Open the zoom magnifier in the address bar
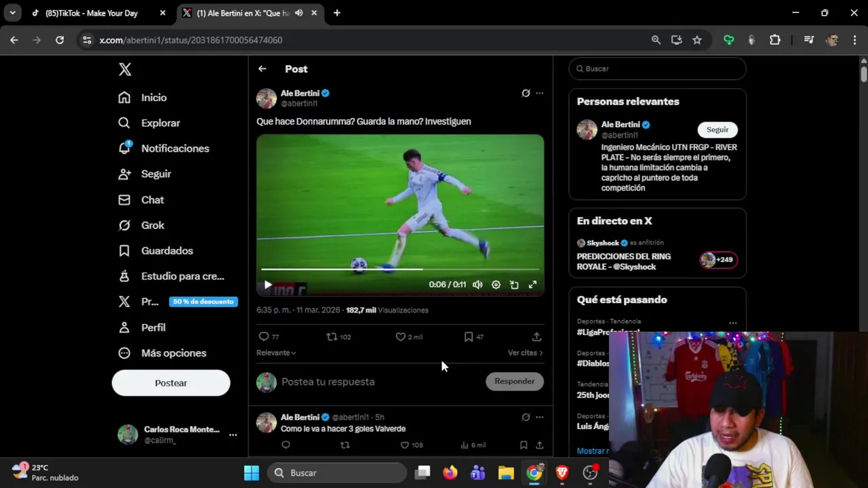The width and height of the screenshot is (868, 488). (656, 40)
